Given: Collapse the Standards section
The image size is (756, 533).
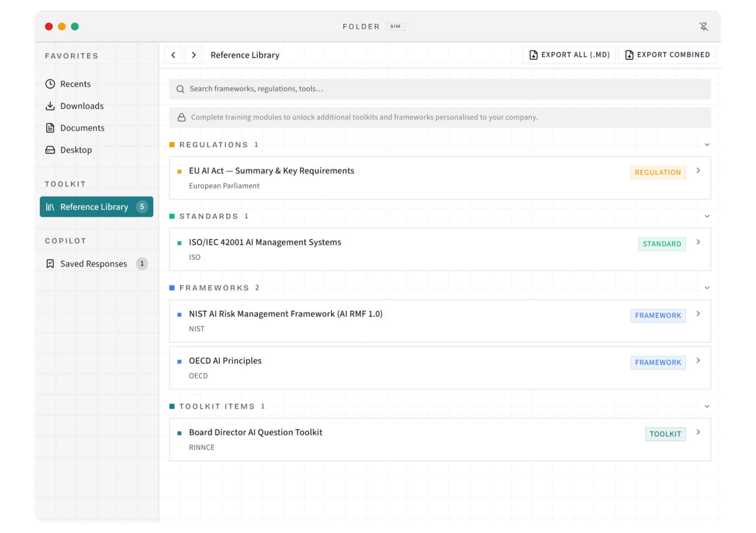Looking at the screenshot, I should [707, 216].
